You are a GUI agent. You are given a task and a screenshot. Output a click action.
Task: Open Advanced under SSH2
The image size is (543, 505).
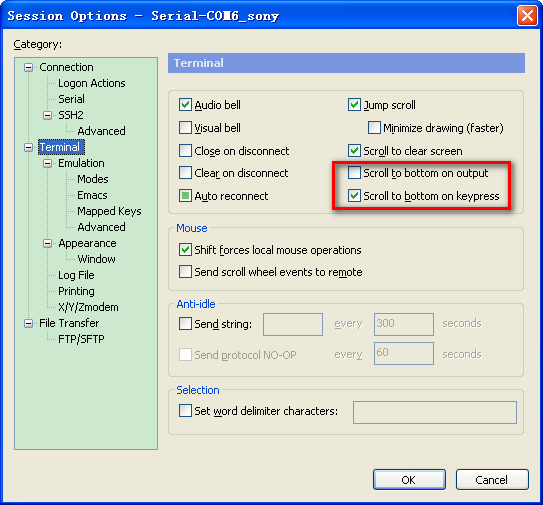[x=101, y=131]
